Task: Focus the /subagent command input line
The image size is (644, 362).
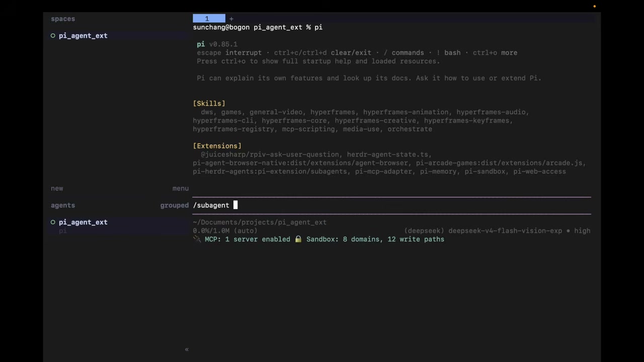Action: coord(392,205)
